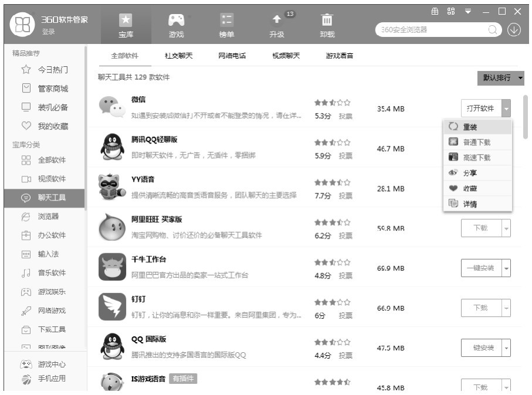Click the skin/theme icon in title bar
This screenshot has height=395, width=532.
click(435, 12)
